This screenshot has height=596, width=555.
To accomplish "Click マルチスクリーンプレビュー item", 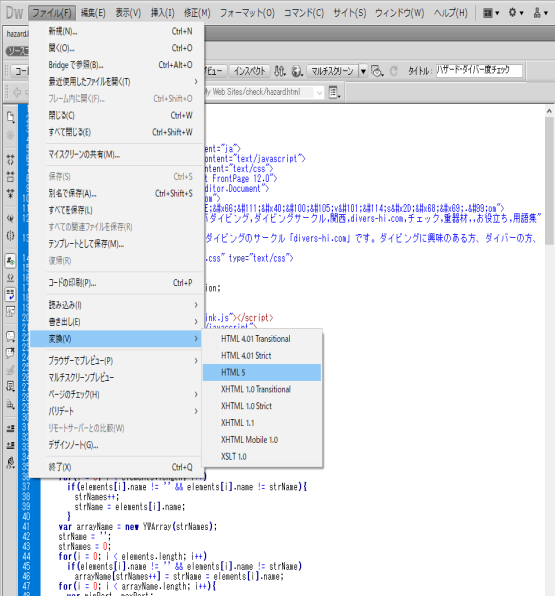I will click(x=117, y=377).
